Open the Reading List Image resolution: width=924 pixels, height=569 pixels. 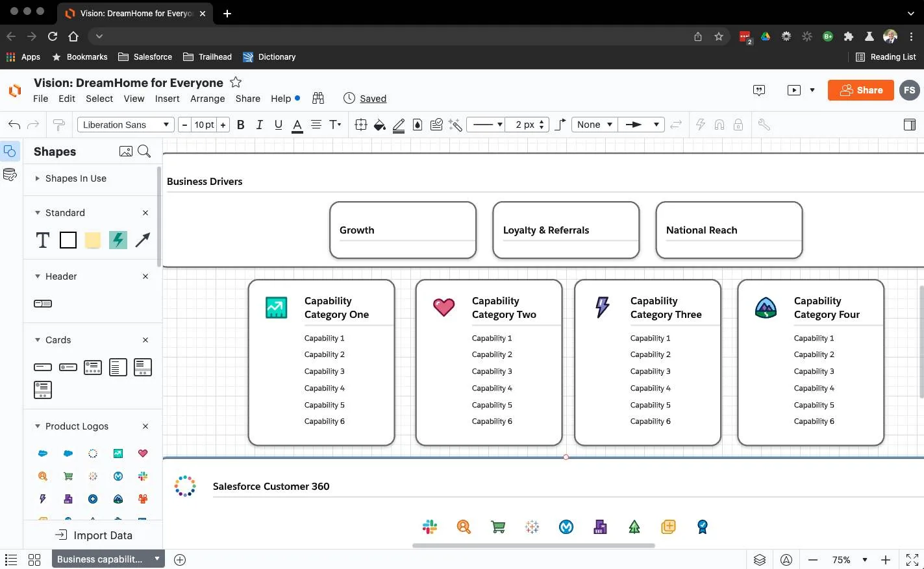click(x=886, y=57)
